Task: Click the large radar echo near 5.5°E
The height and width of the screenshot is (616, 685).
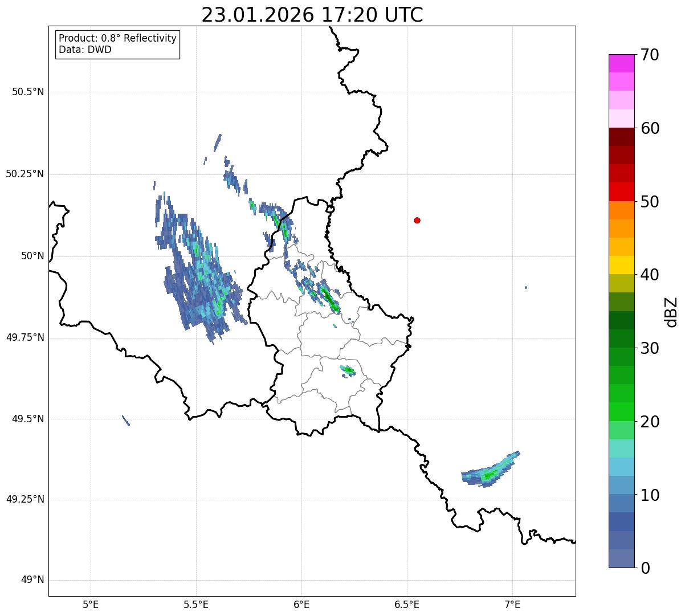Action: click(201, 268)
